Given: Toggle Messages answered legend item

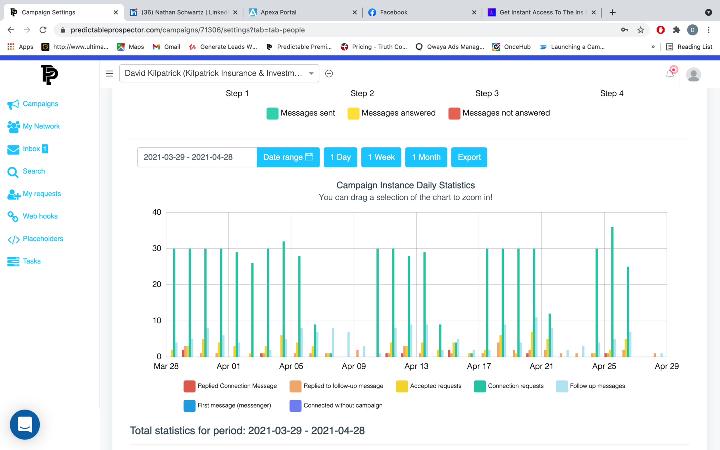Looking at the screenshot, I should click(x=391, y=113).
